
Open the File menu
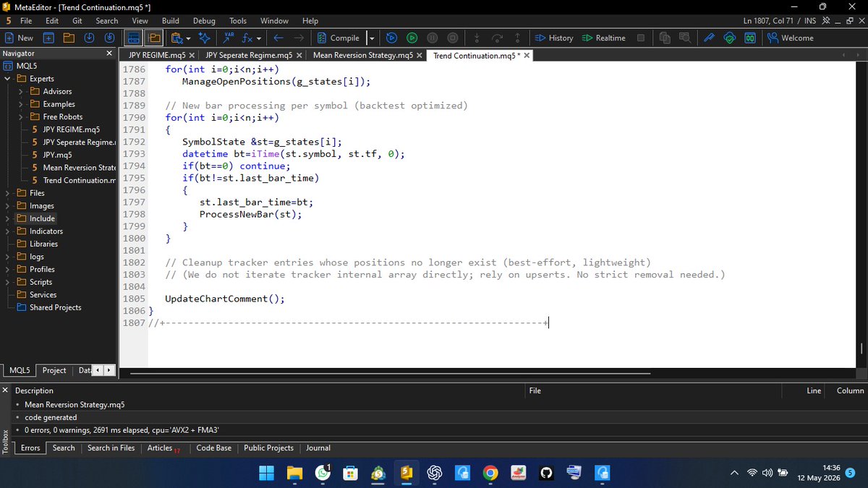tap(26, 21)
